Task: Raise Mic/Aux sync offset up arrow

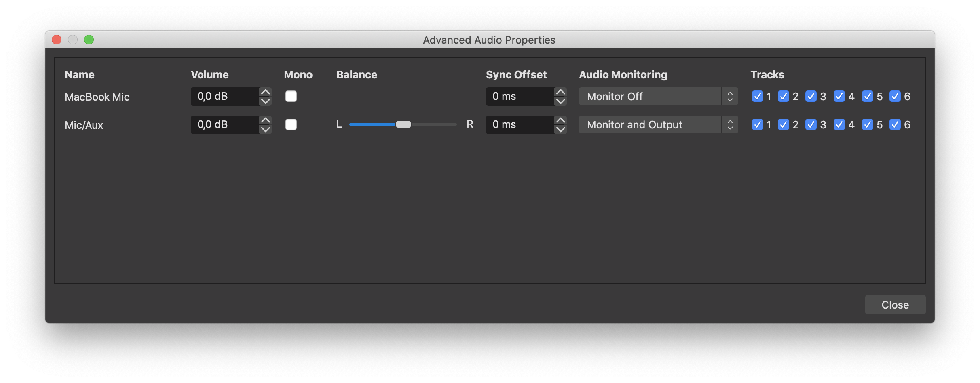Action: click(x=560, y=120)
